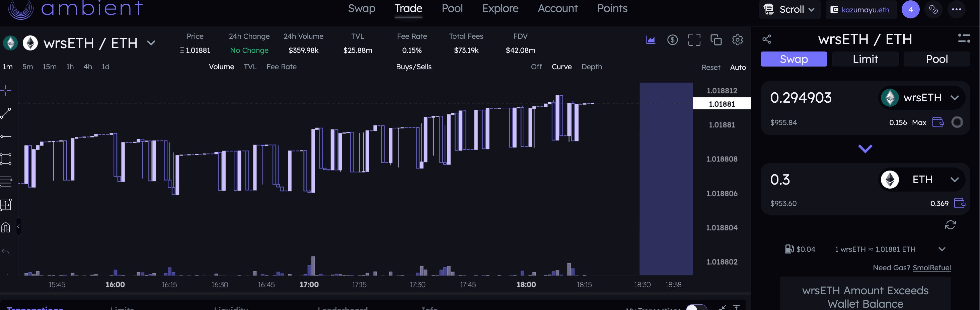The height and width of the screenshot is (310, 980).
Task: Switch to the Limit order tab
Action: (865, 59)
